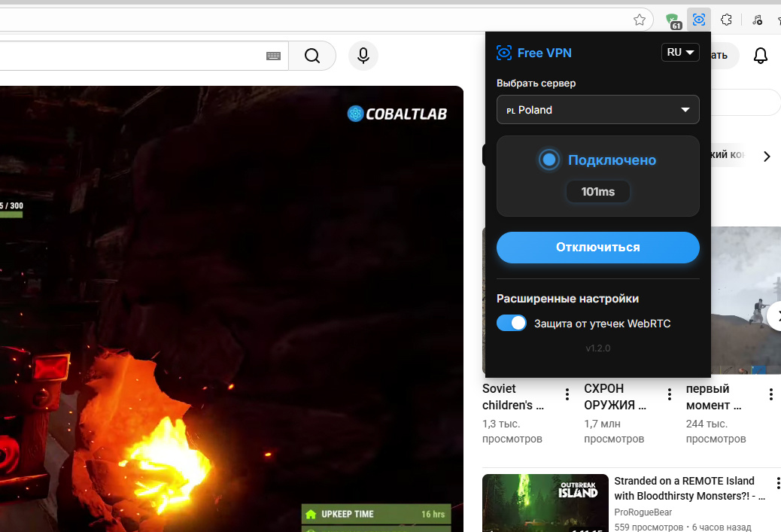
Task: Click the YouTube search magnifier button
Action: point(312,56)
